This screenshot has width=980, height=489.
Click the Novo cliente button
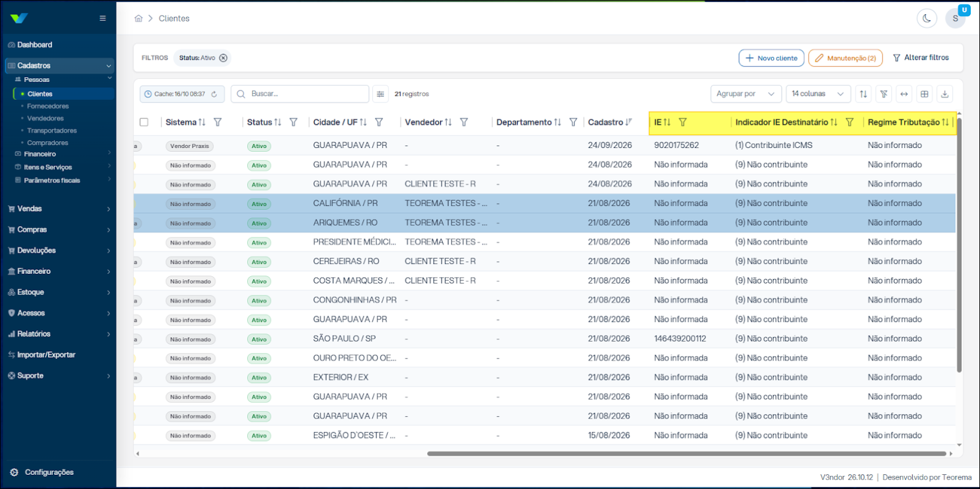coord(771,58)
